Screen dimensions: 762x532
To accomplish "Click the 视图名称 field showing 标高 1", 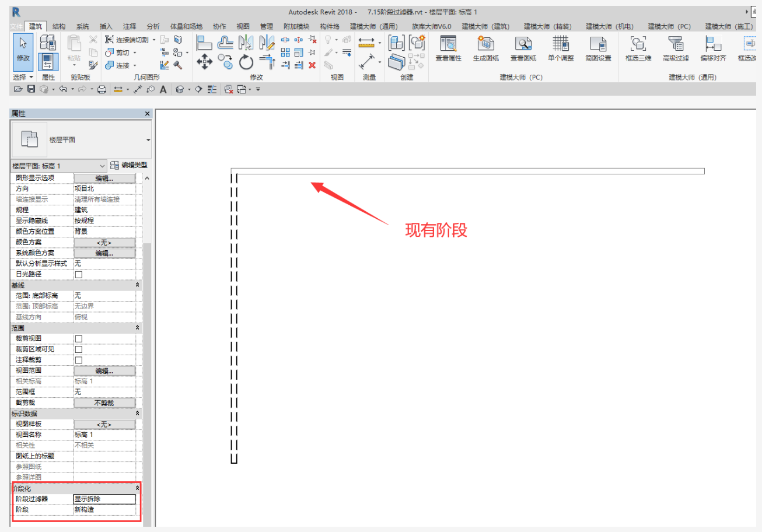I will [104, 435].
